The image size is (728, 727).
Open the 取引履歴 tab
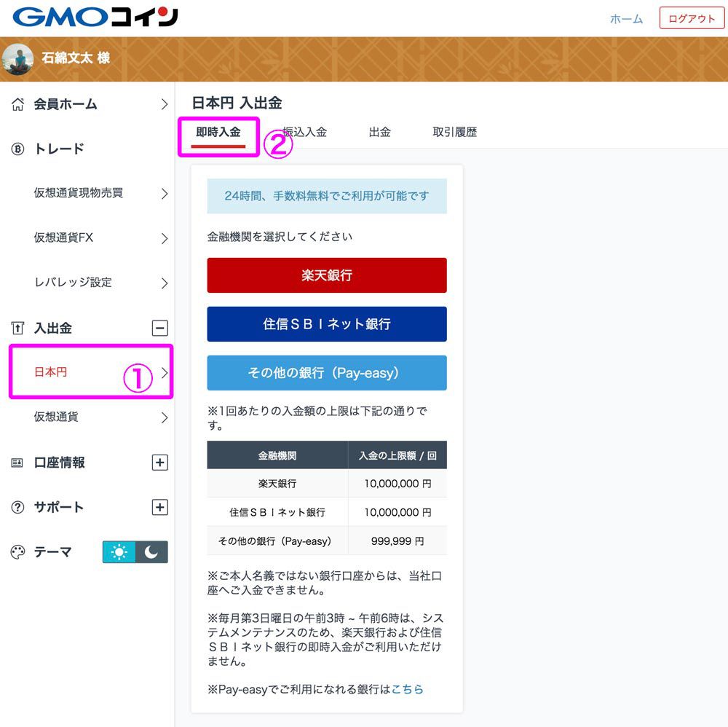click(454, 133)
